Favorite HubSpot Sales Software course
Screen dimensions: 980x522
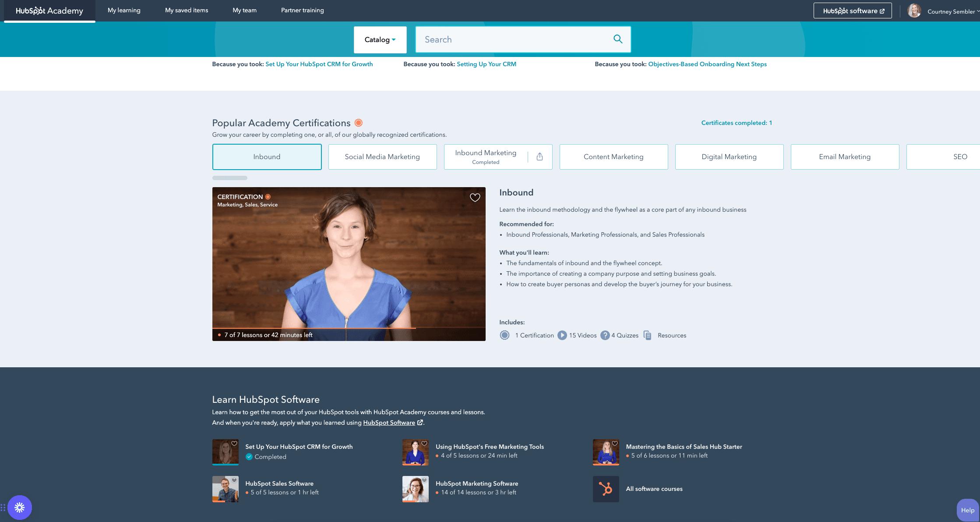pos(234,480)
